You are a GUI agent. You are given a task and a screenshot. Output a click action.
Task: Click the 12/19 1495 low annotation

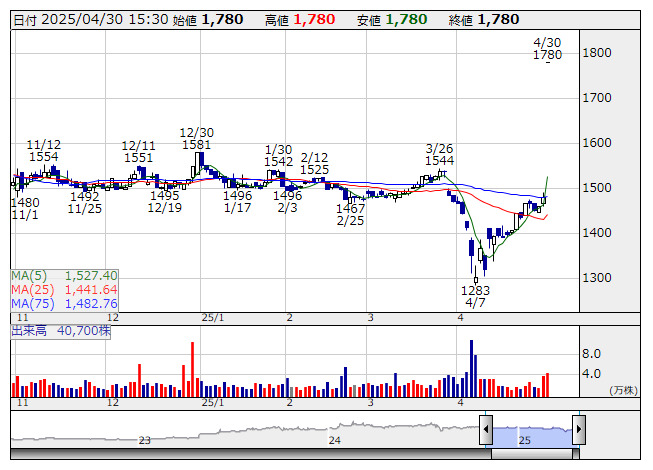tap(164, 201)
